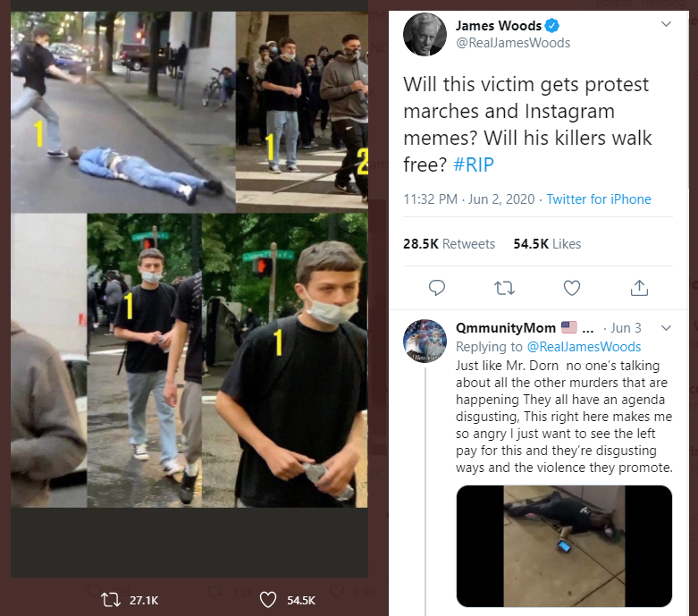This screenshot has width=698, height=616.
Task: Open the @RealJamesWoods mention in the reply
Action: point(583,347)
